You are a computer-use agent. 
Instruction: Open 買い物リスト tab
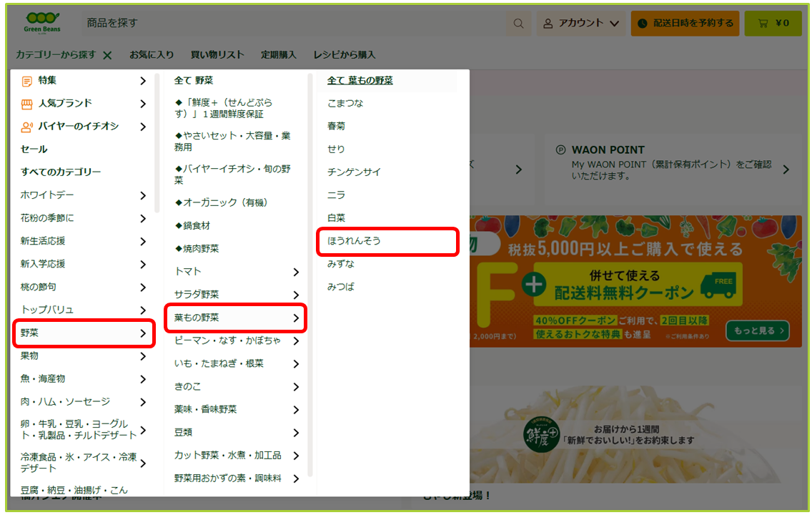pyautogui.click(x=217, y=55)
